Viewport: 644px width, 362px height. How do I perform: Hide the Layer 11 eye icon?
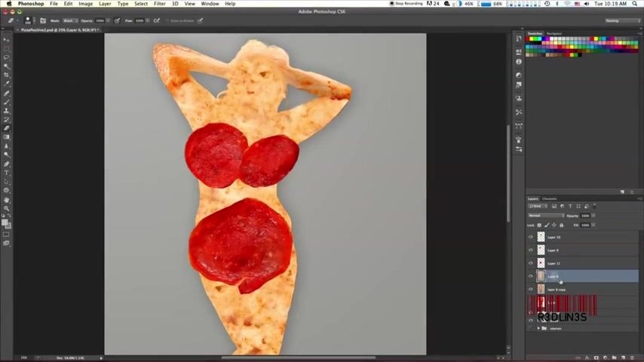[531, 263]
